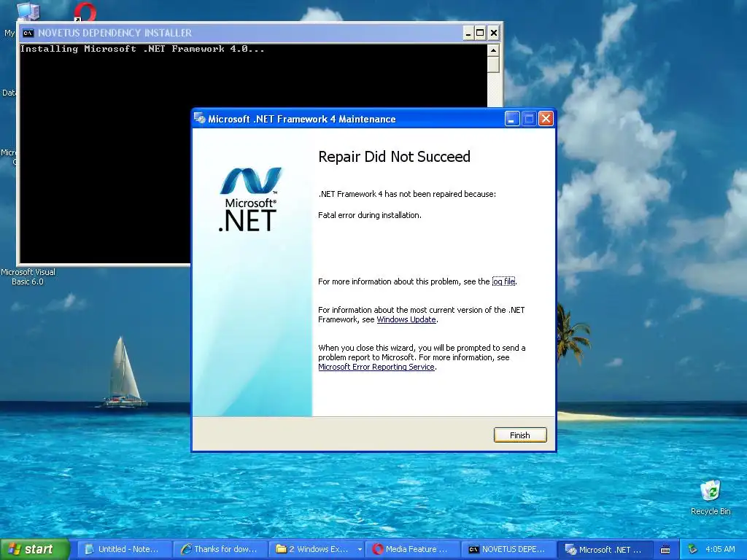The image size is (747, 560).
Task: Close the .NET Framework 4 Maintenance window
Action: tap(546, 119)
